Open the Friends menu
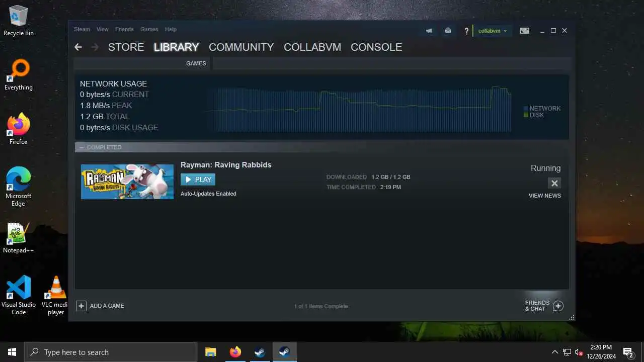The image size is (644, 362). click(124, 29)
